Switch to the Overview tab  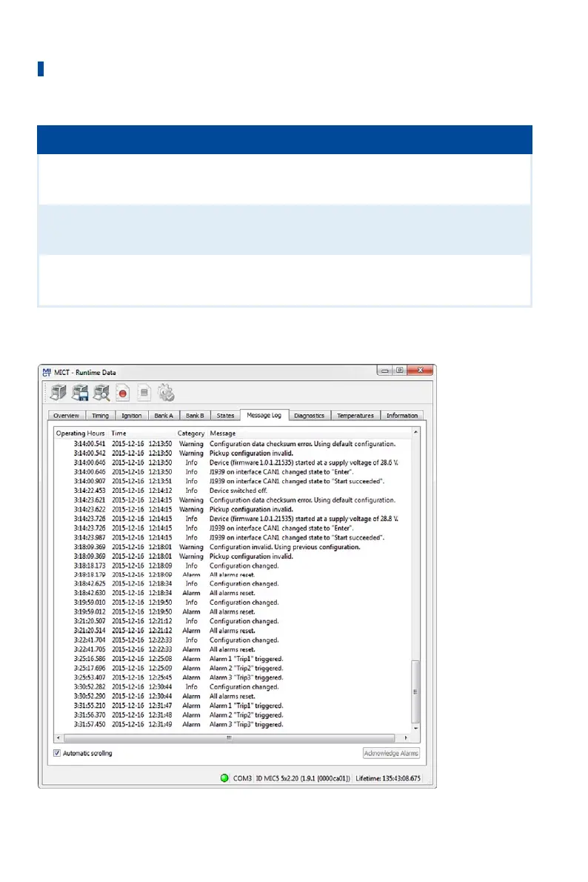67,416
